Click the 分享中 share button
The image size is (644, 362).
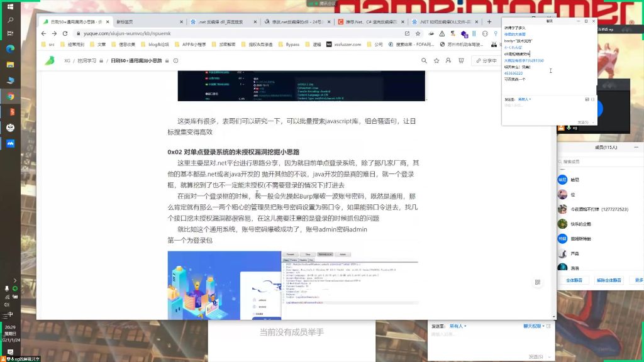pyautogui.click(x=487, y=61)
